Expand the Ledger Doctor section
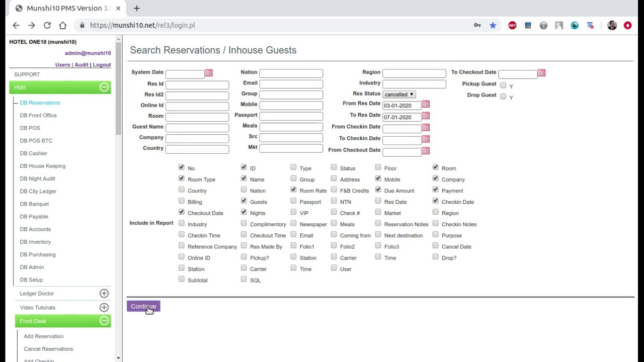Image resolution: width=644 pixels, height=362 pixels. click(x=104, y=293)
